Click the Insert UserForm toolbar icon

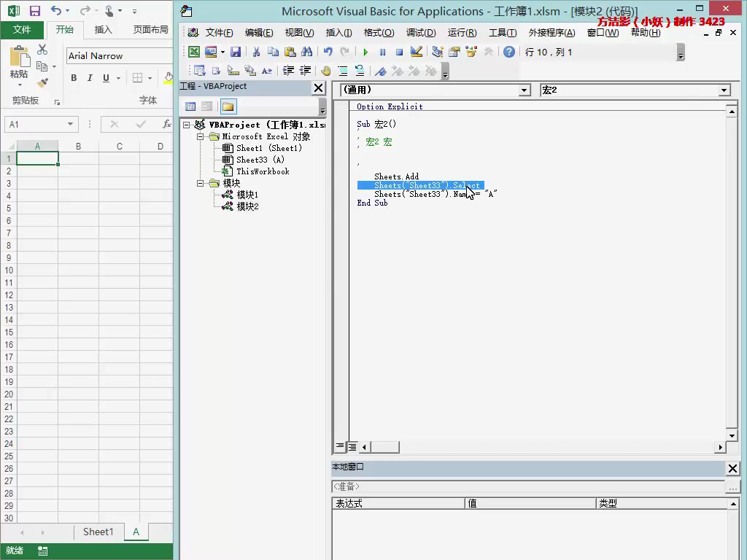[211, 52]
